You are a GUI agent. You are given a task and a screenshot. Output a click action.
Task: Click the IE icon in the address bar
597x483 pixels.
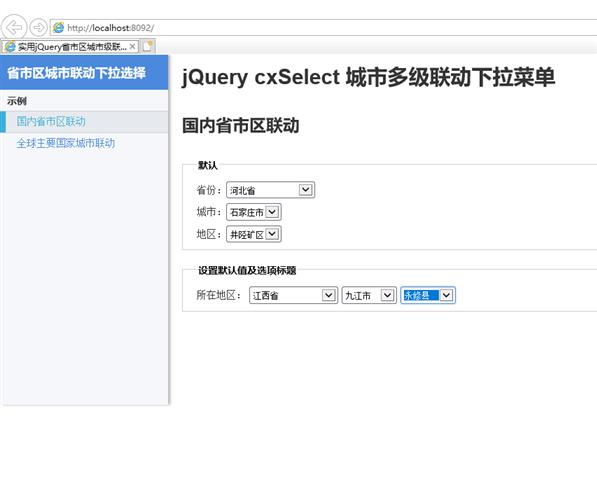click(58, 27)
